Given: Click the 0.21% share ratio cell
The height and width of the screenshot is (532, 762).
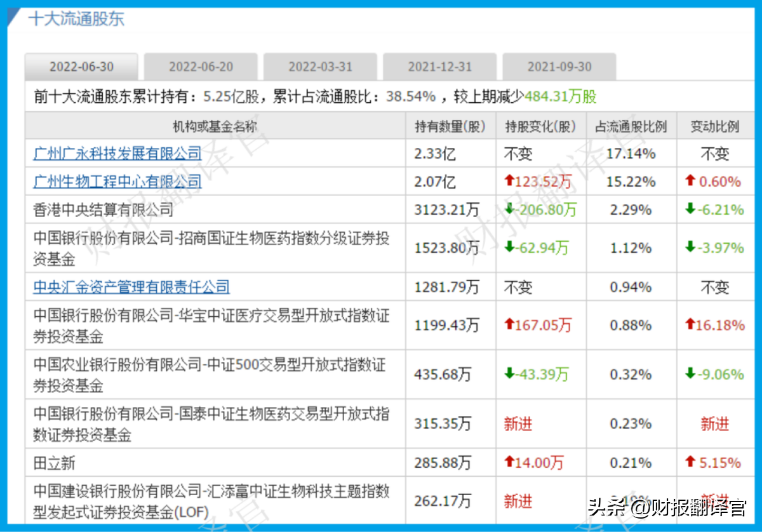Looking at the screenshot, I should click(631, 463).
